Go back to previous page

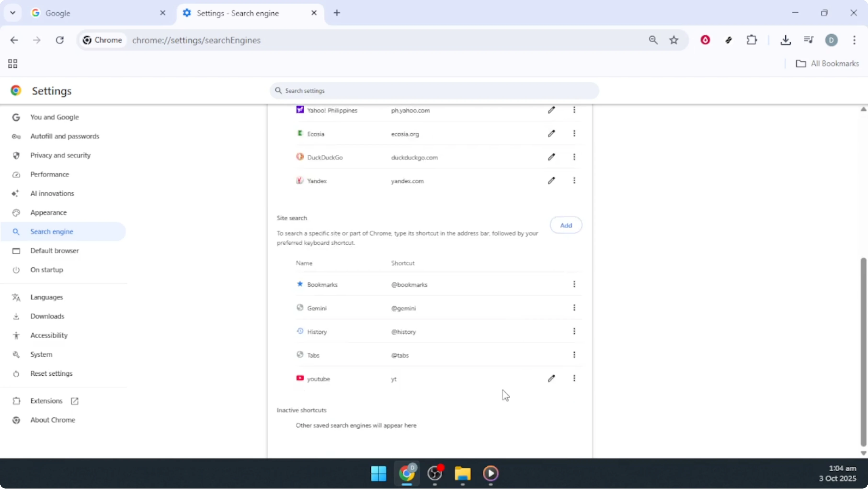(14, 40)
